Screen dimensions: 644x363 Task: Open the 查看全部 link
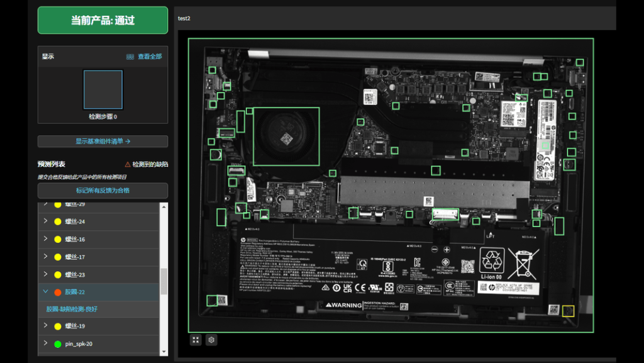pos(150,57)
